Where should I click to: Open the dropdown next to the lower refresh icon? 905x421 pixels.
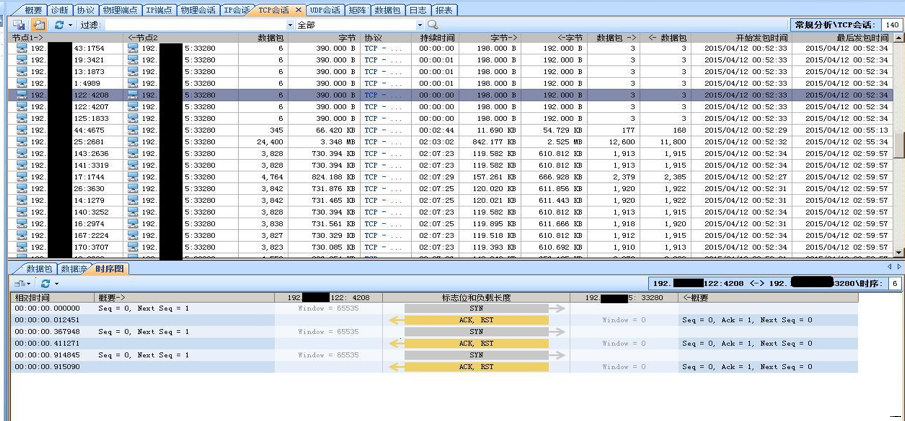click(55, 284)
